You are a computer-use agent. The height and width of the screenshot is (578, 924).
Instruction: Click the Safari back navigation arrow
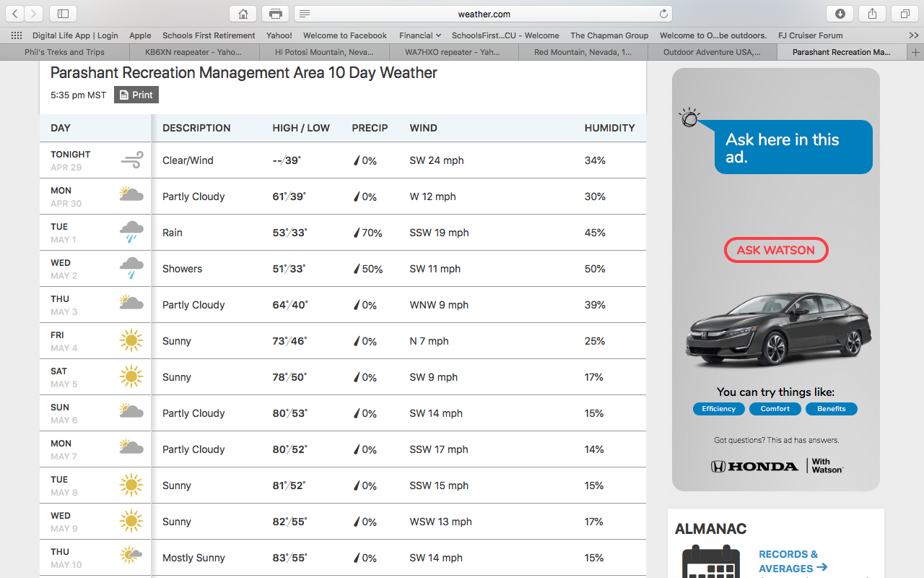[x=15, y=14]
